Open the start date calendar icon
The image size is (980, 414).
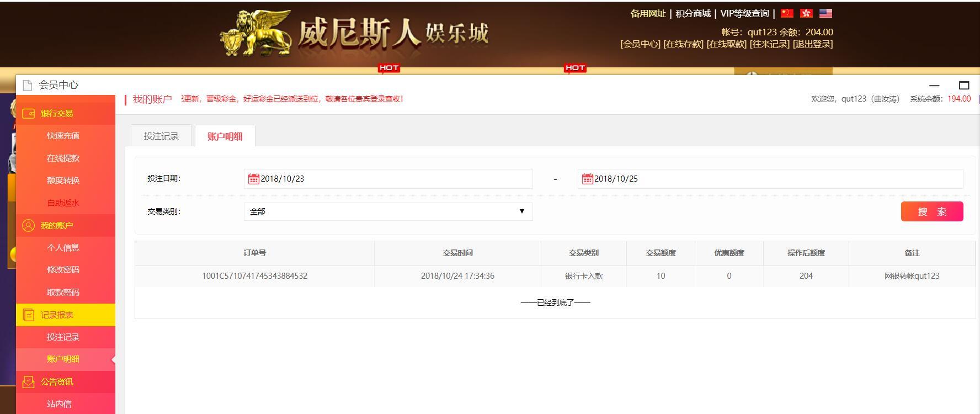[x=253, y=179]
